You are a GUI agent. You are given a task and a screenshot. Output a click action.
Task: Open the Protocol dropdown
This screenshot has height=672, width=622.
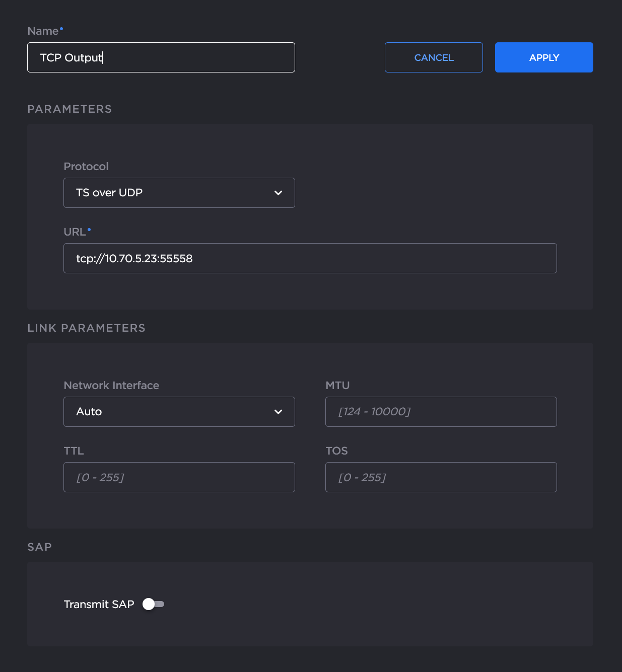179,193
